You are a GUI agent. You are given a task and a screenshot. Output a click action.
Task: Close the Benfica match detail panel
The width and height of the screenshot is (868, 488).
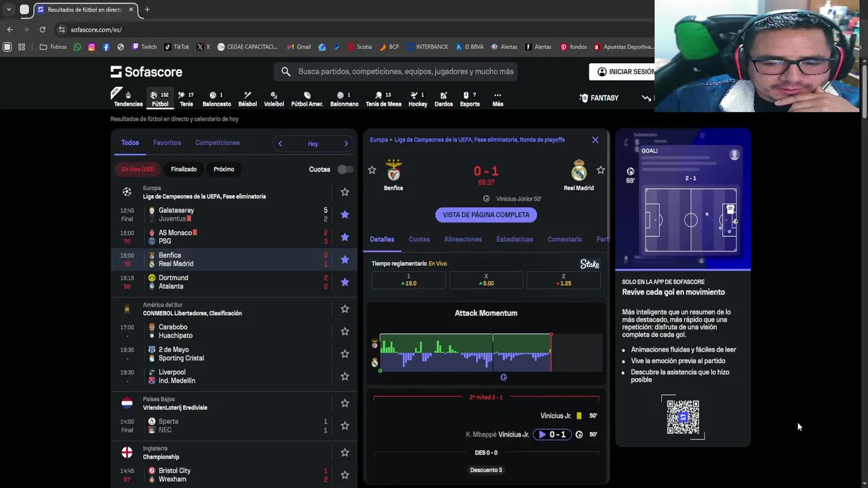click(595, 140)
